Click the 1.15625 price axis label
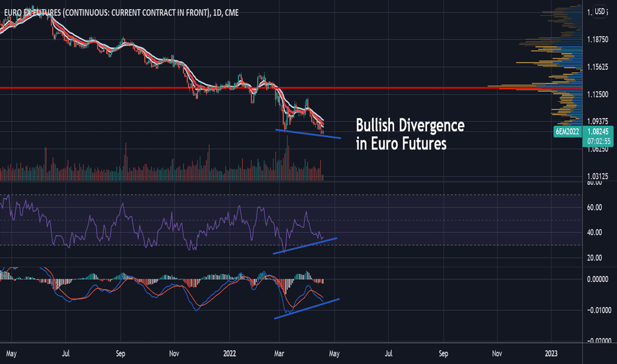 tap(597, 67)
